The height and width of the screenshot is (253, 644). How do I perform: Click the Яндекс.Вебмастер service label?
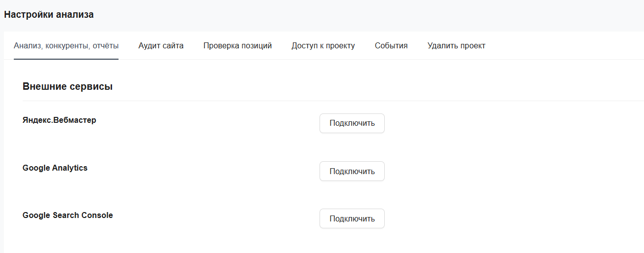coord(59,120)
